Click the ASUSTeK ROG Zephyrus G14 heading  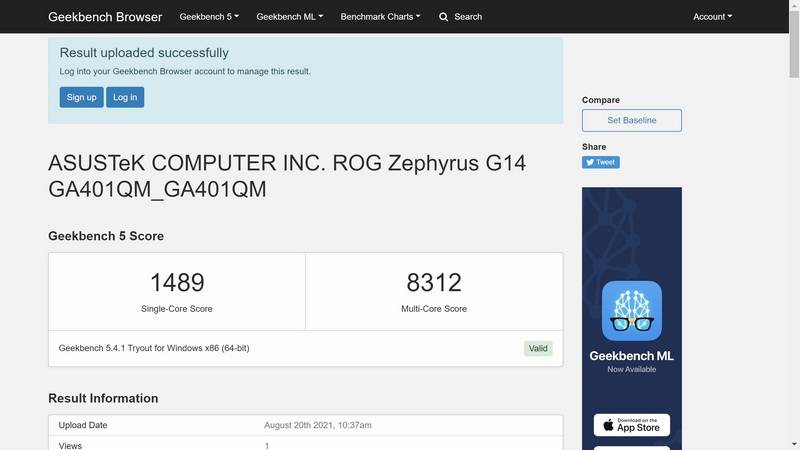pyautogui.click(x=287, y=176)
